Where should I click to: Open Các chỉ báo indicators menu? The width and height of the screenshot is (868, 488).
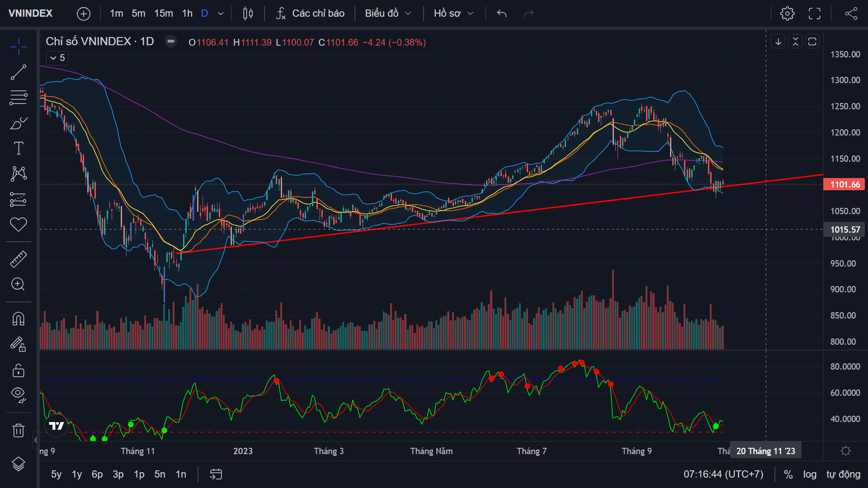point(310,14)
